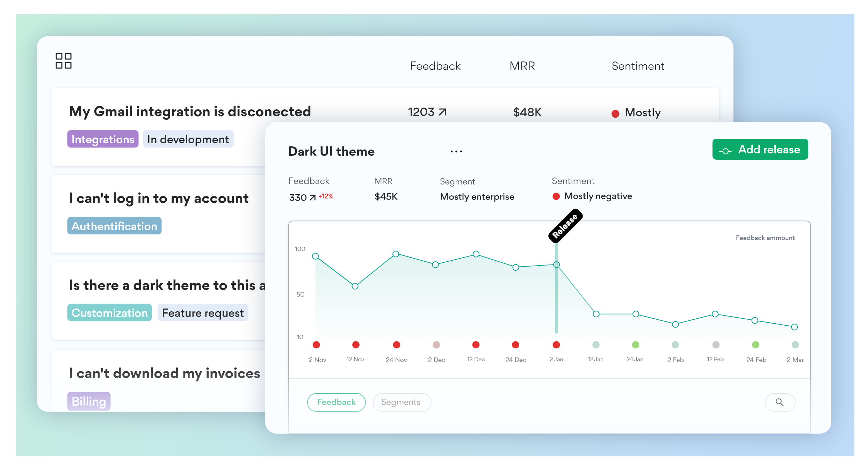This screenshot has height=471, width=868.
Task: Click the red dot beside Mostly negative
Action: [556, 196]
